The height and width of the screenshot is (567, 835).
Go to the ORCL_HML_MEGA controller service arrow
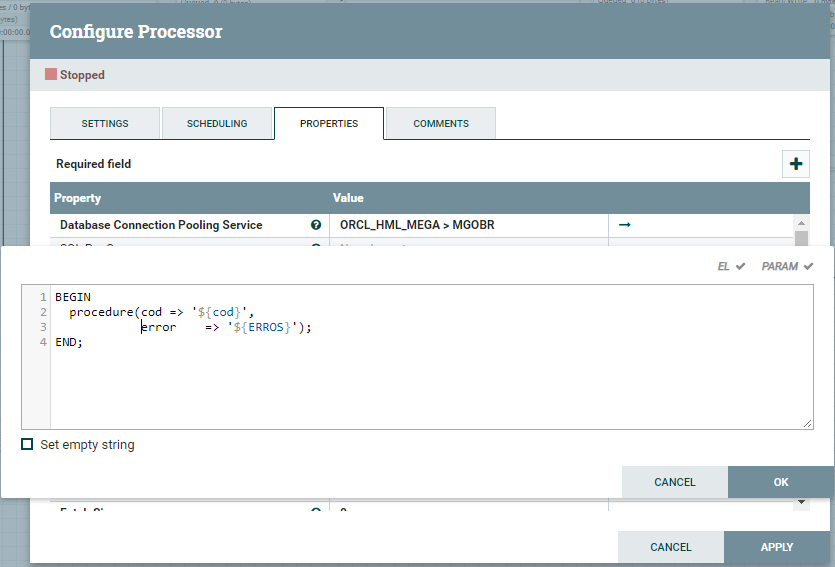625,225
